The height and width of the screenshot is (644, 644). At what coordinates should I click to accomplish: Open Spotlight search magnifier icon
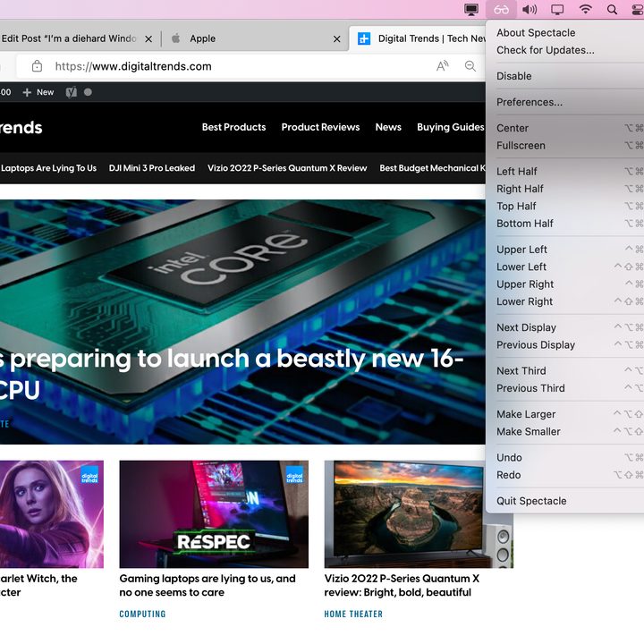pyautogui.click(x=612, y=10)
